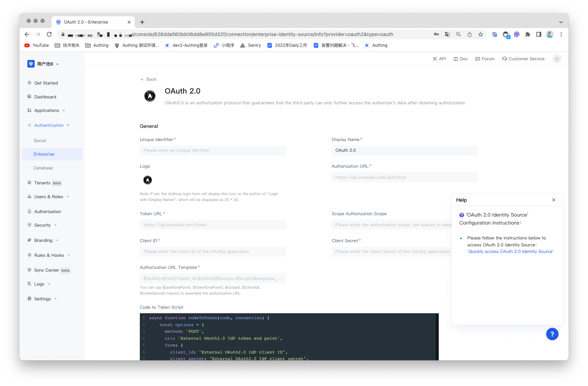The height and width of the screenshot is (386, 588).
Task: Select Database in the sidebar
Action: point(43,168)
